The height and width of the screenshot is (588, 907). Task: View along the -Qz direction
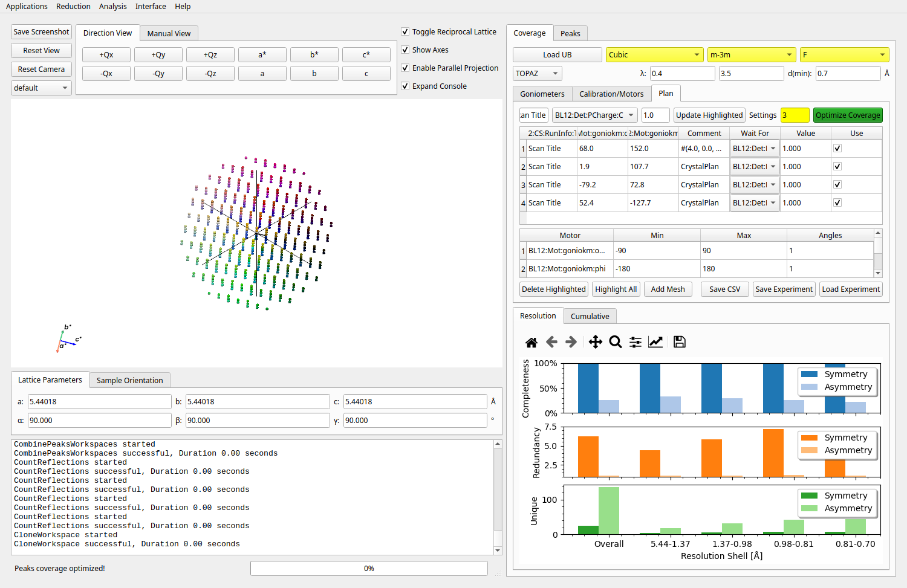(x=210, y=73)
